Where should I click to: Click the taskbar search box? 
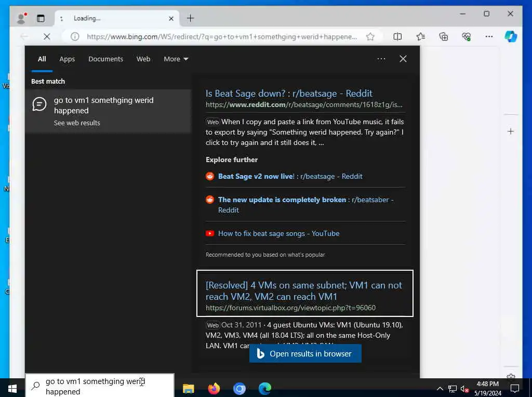100,386
